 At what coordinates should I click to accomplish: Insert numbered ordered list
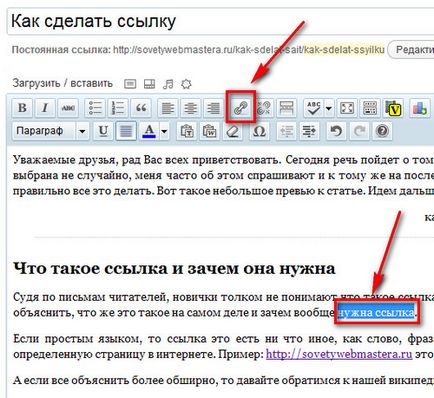click(x=118, y=108)
